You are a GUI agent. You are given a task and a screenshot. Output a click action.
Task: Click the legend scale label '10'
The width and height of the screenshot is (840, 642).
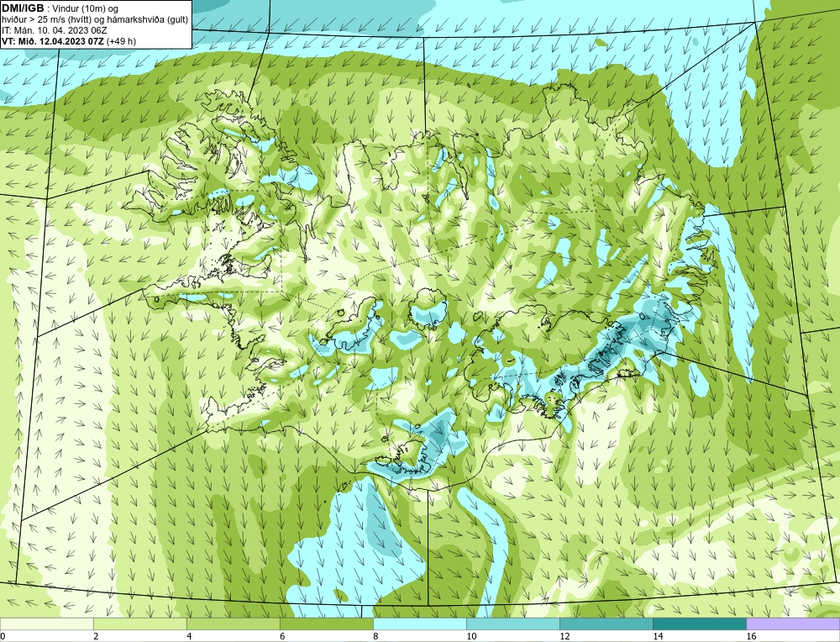click(471, 636)
